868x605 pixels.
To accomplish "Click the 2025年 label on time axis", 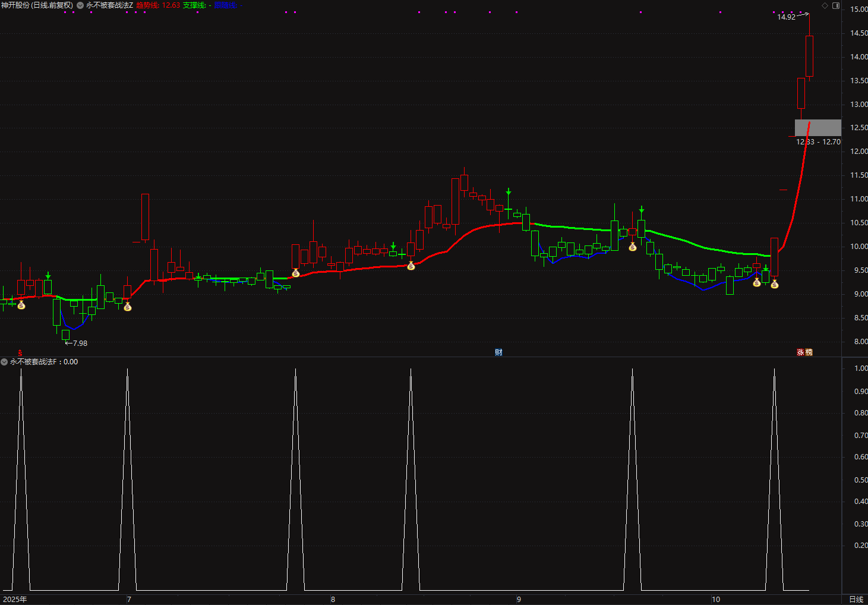I will click(15, 599).
